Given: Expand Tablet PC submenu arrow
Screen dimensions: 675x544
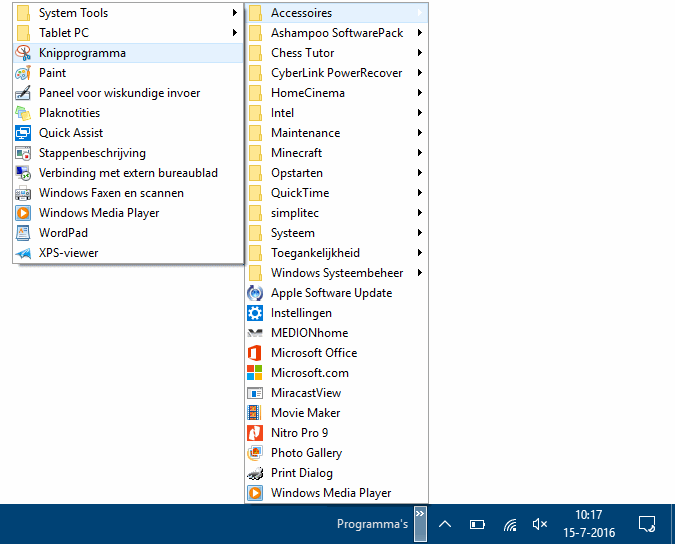Looking at the screenshot, I should [235, 33].
